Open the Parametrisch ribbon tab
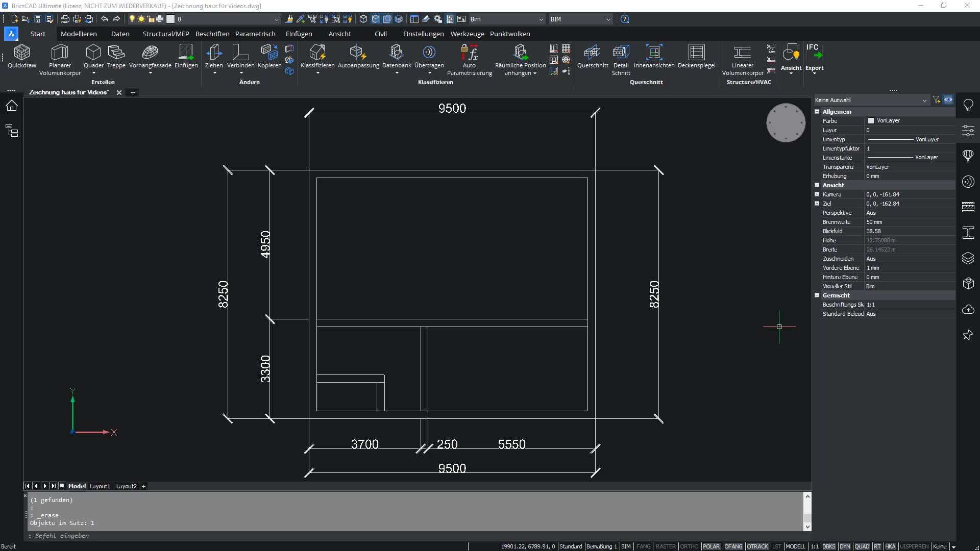Image resolution: width=980 pixels, height=551 pixels. click(255, 34)
